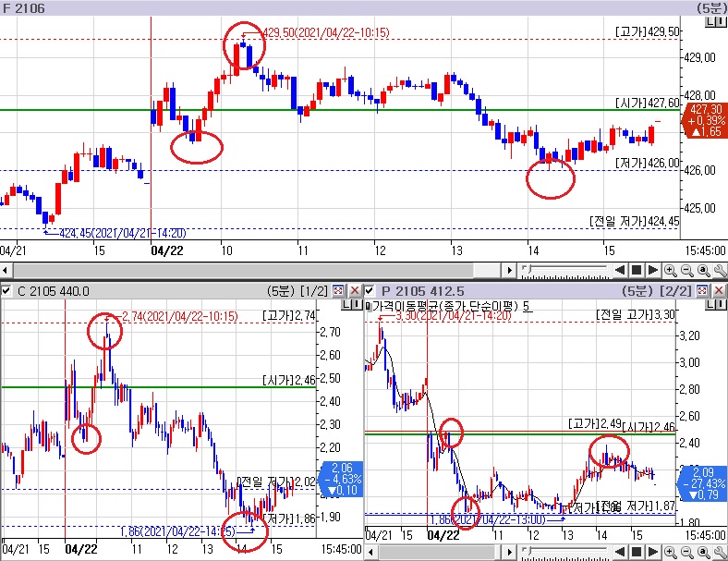The image size is (728, 561).
Task: Click the 15:45:00 time label on F 2106
Action: [x=705, y=250]
